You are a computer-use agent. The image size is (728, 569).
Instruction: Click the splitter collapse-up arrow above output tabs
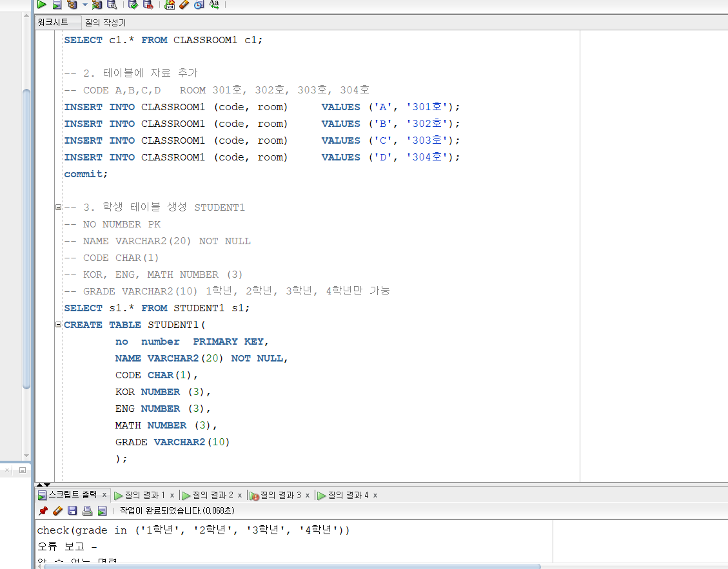(x=40, y=485)
